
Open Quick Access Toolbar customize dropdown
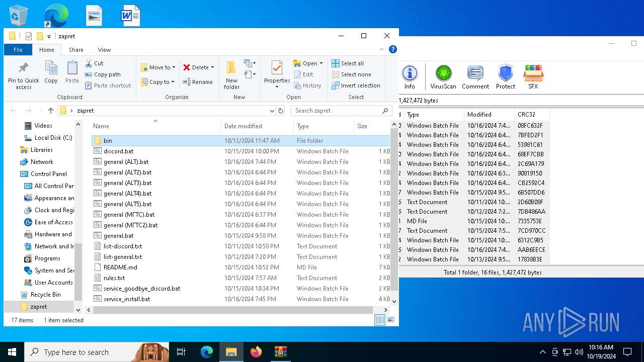click(49, 36)
